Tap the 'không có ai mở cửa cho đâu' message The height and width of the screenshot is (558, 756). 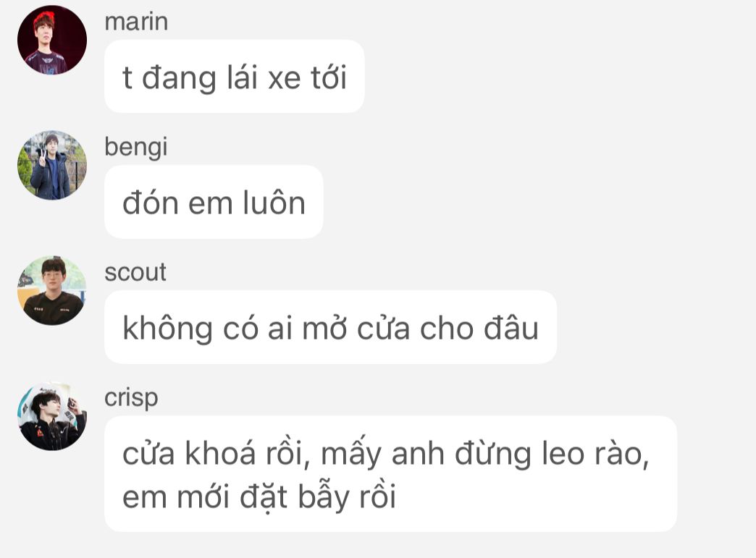pyautogui.click(x=331, y=327)
